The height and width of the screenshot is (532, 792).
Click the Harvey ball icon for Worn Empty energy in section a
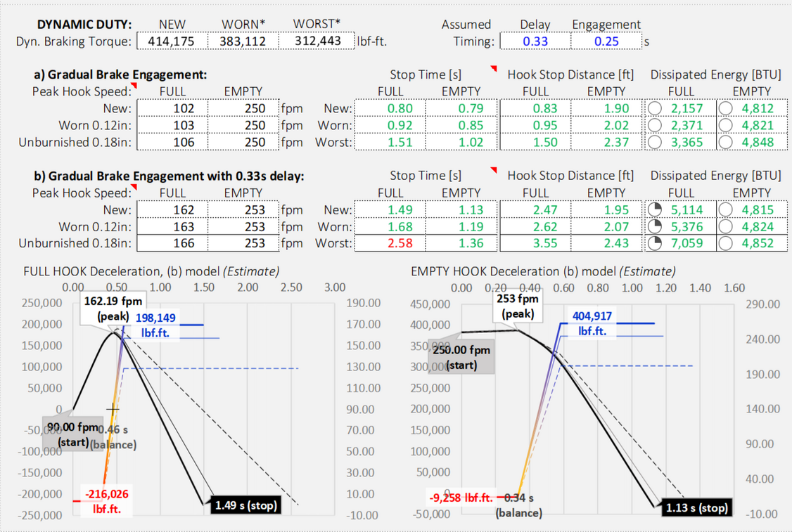pyautogui.click(x=726, y=125)
